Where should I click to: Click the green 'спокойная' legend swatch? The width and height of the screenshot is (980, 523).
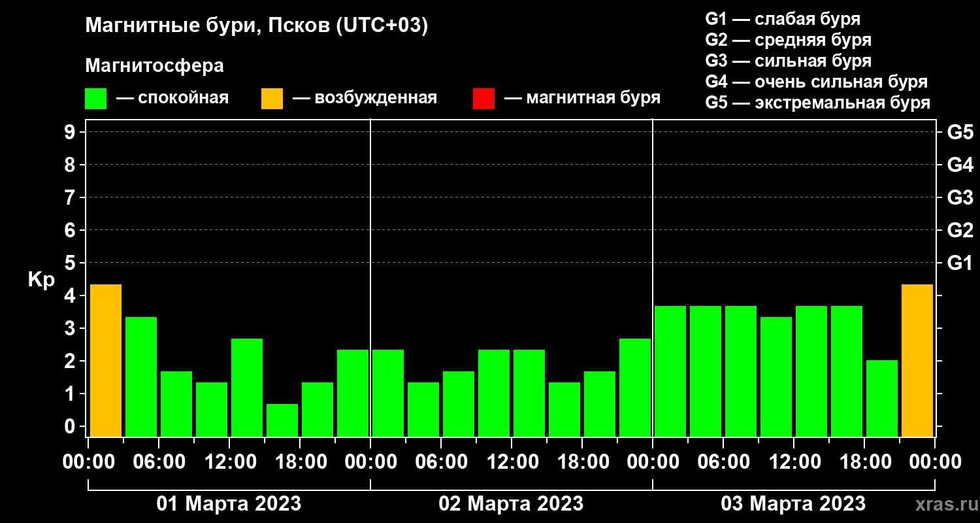coord(96,99)
